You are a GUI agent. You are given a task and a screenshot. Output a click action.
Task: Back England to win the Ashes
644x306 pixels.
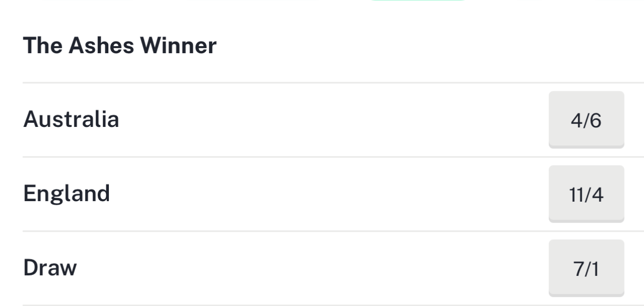[586, 194]
